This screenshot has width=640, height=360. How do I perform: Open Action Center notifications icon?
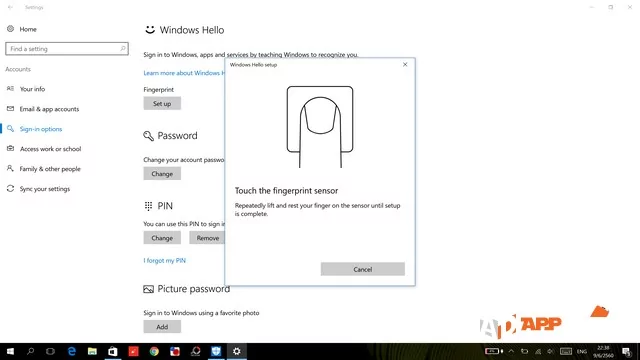[x=627, y=351]
